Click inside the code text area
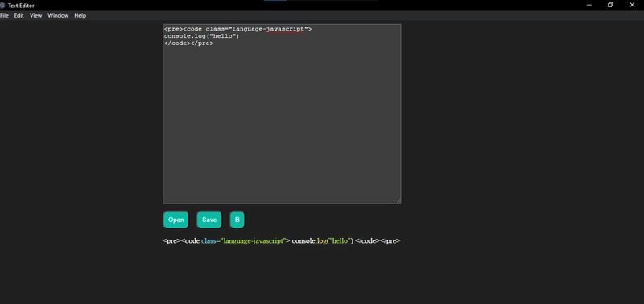Viewport: 644px width, 304px height. (x=282, y=114)
